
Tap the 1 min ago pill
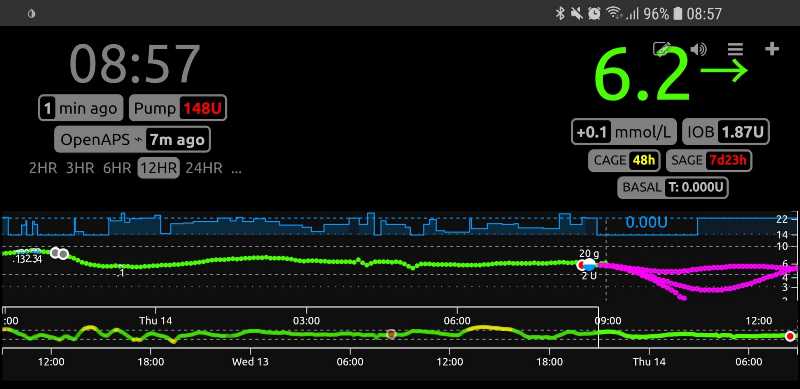(x=81, y=108)
